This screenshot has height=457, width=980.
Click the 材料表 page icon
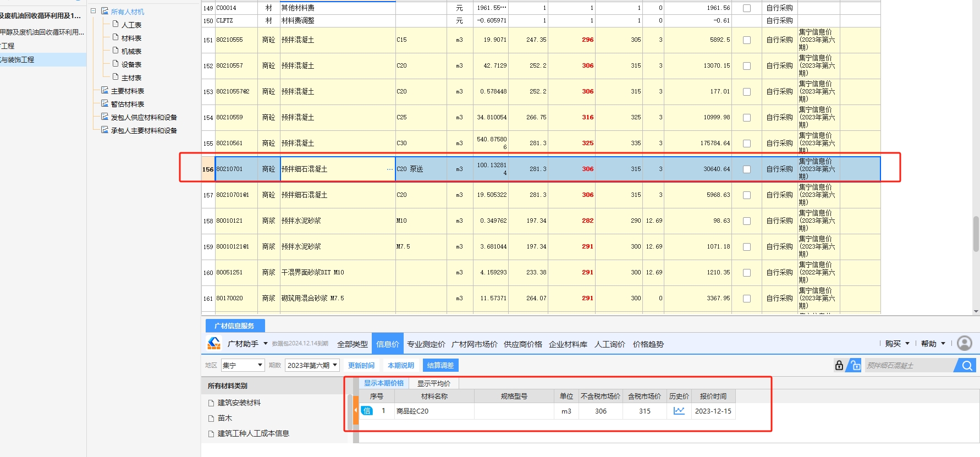click(x=115, y=37)
